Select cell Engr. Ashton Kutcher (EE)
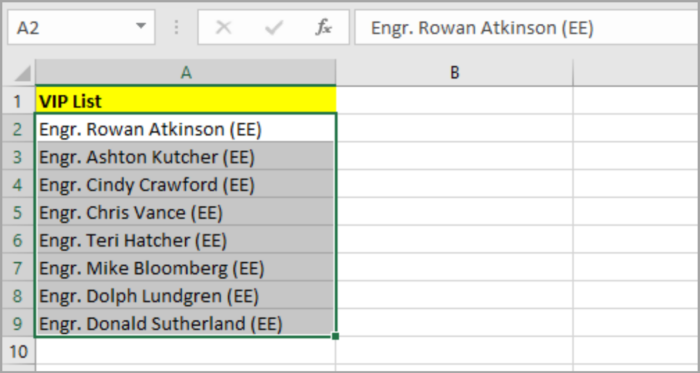This screenshot has width=700, height=373. click(186, 157)
